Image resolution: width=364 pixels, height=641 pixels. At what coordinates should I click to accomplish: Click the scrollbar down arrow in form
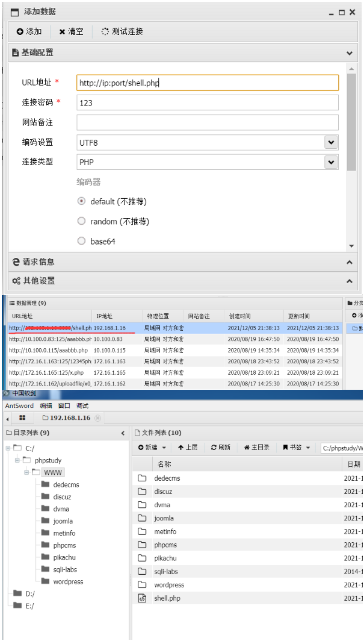point(351,246)
